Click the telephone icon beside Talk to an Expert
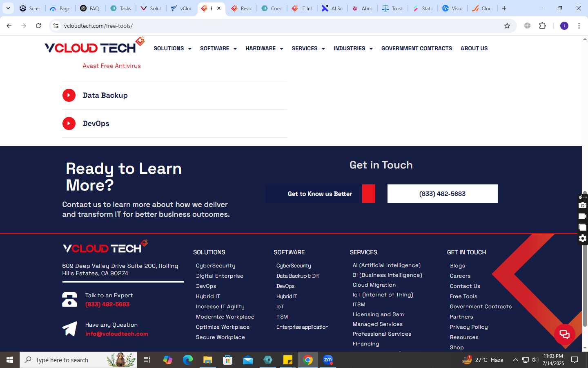Image resolution: width=588 pixels, height=368 pixels. (69, 299)
